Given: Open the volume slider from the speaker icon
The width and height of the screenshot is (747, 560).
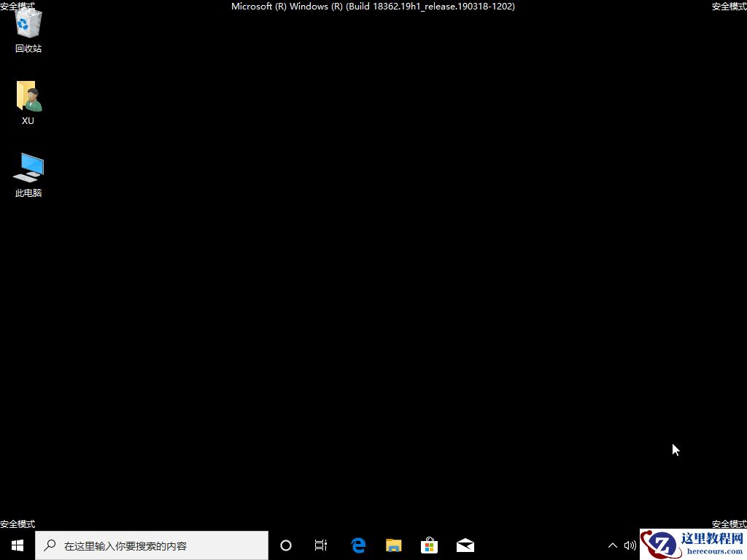Looking at the screenshot, I should (630, 545).
